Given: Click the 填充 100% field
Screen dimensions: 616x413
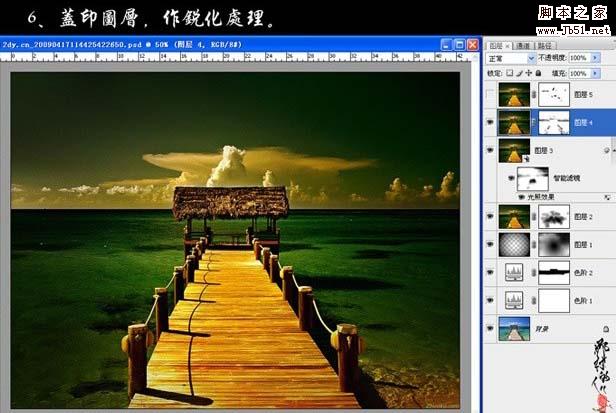Looking at the screenshot, I should point(579,73).
